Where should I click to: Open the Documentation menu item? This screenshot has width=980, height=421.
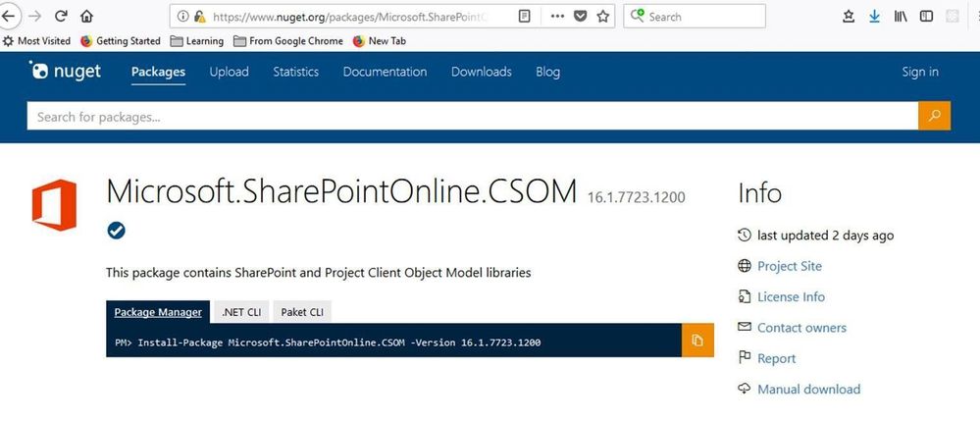pyautogui.click(x=385, y=72)
